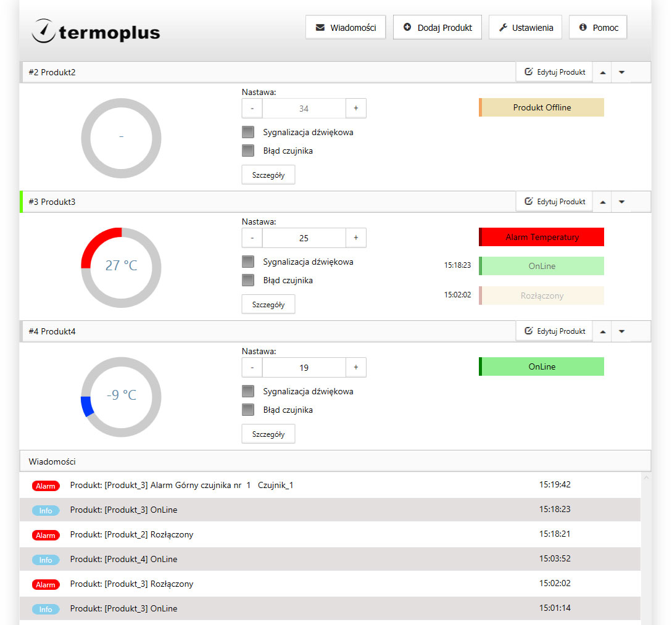
Task: Toggle Błąd czujnika for Produkt3
Action: pyautogui.click(x=248, y=280)
